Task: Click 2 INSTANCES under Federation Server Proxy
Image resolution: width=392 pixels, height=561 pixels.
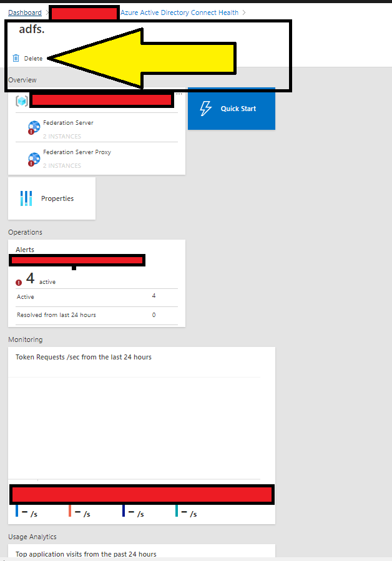Action: (62, 165)
